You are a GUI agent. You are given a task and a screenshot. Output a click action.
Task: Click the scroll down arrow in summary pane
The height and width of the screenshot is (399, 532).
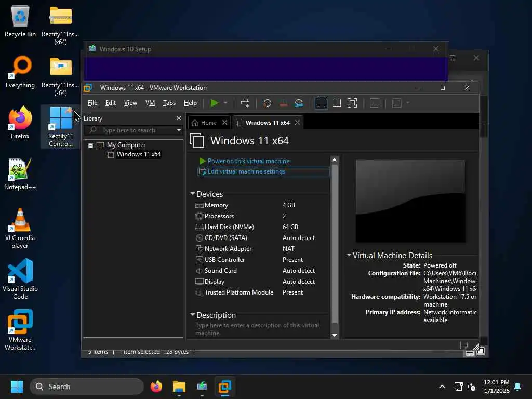click(x=334, y=335)
